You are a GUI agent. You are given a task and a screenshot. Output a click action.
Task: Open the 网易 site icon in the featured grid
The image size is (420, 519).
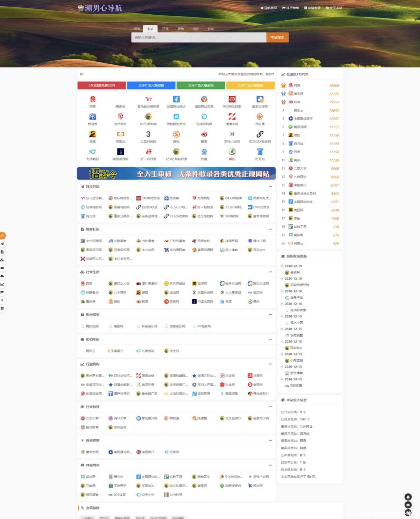pyautogui.click(x=93, y=99)
